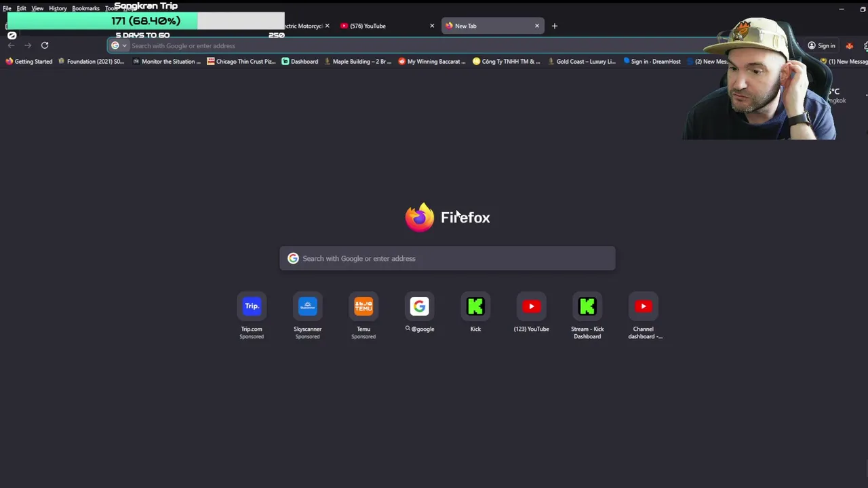Open Chicago Thin Crust Pizza bookmark

click(241, 61)
